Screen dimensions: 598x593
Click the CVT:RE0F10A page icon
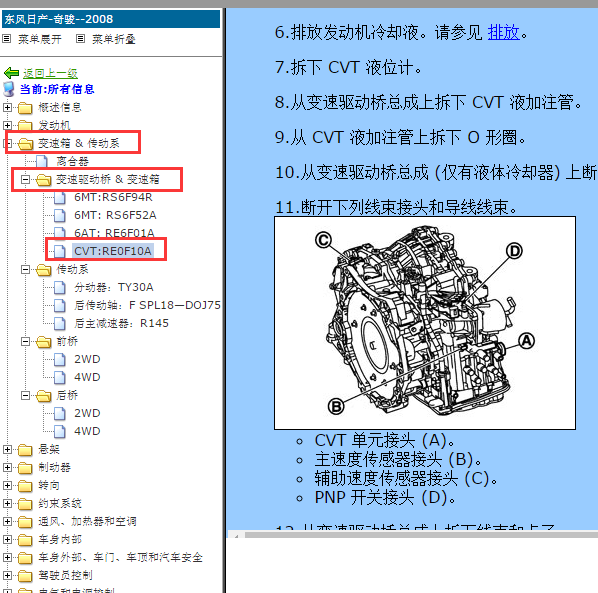click(x=59, y=251)
